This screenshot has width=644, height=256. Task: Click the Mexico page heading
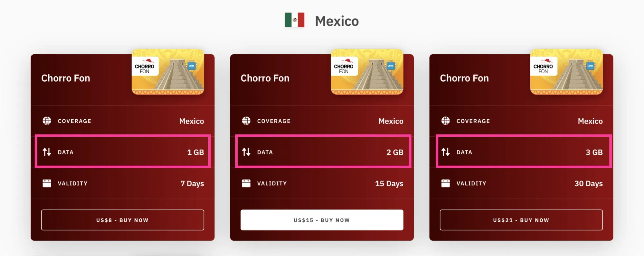click(x=337, y=21)
